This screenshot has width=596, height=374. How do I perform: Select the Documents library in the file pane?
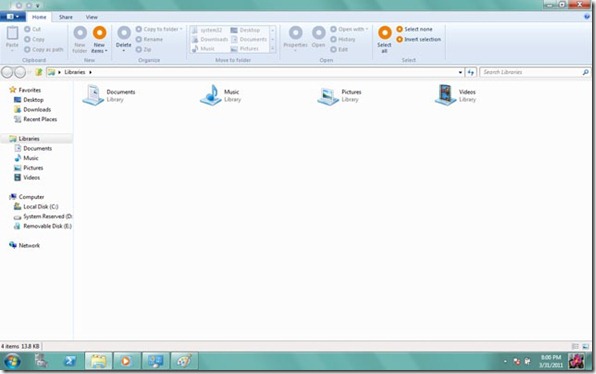click(x=109, y=95)
